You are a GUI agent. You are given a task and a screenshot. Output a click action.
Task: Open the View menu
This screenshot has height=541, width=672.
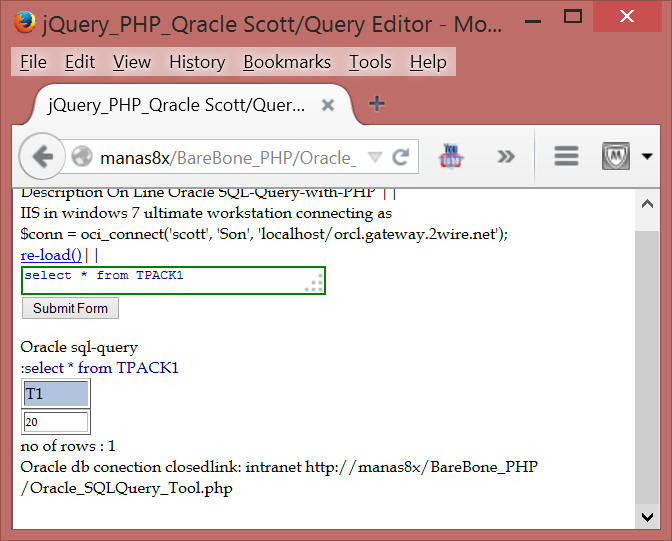coord(132,62)
